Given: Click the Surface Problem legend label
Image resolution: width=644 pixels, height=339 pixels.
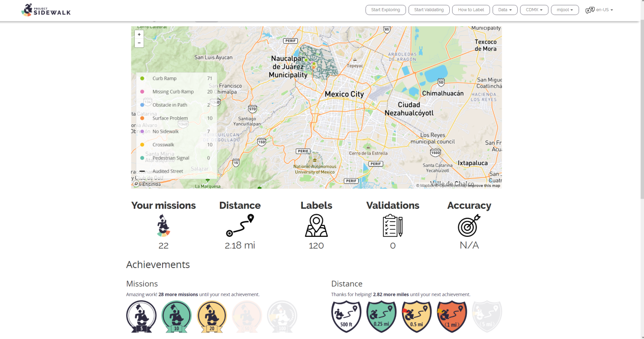Looking at the screenshot, I should point(170,118).
